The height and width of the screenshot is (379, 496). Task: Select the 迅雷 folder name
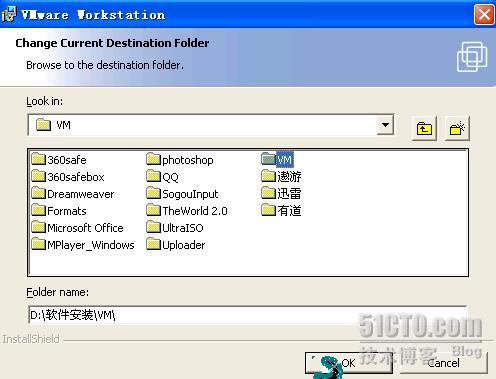coord(289,194)
